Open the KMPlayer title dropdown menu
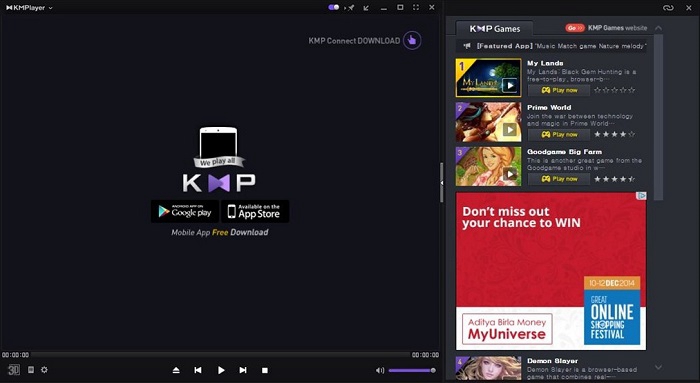The width and height of the screenshot is (700, 383). click(x=29, y=8)
